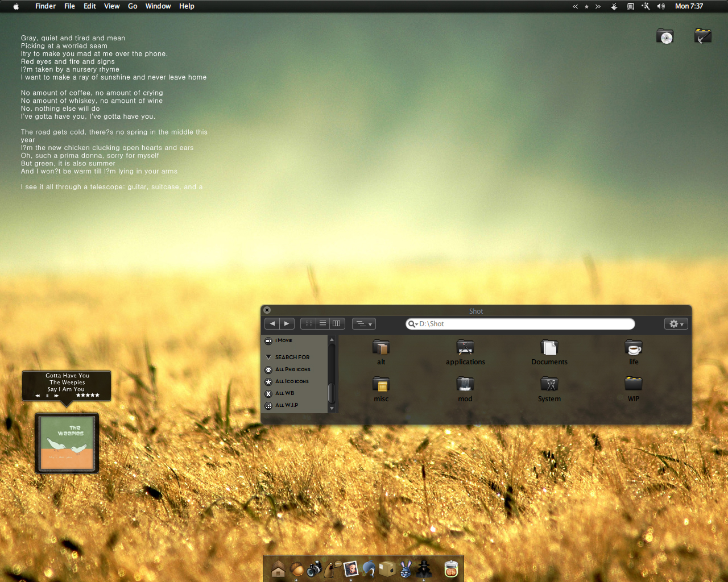The height and width of the screenshot is (582, 728).
Task: Switch to list view in Shot window
Action: pos(322,323)
